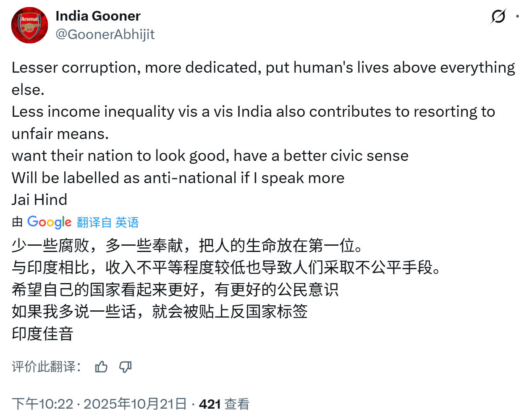Click the translated line starting 如果我多说一些话
The height and width of the screenshot is (420, 519).
pyautogui.click(x=160, y=312)
